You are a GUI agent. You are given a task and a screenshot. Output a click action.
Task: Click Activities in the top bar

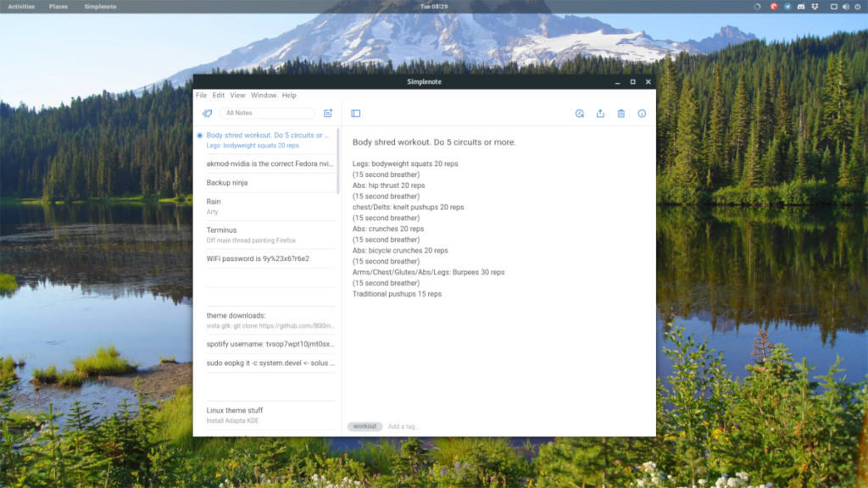tap(19, 7)
